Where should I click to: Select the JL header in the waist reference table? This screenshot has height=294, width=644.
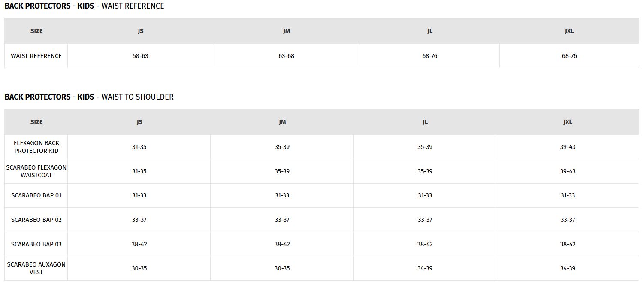[x=429, y=31]
